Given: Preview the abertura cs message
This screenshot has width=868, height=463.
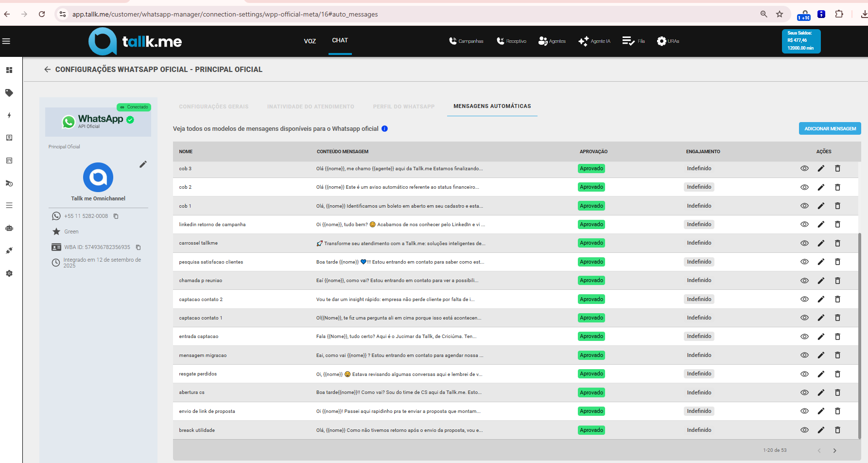Looking at the screenshot, I should [804, 392].
